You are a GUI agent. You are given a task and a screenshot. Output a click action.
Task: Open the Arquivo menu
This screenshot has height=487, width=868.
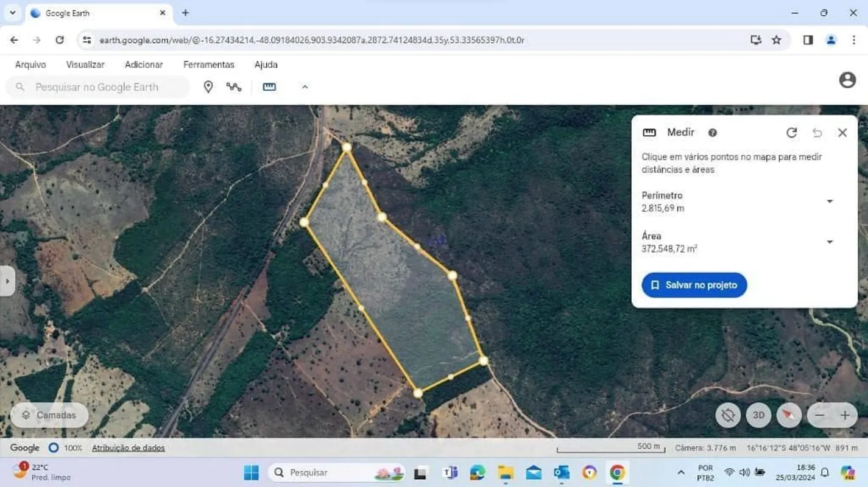[x=30, y=65]
